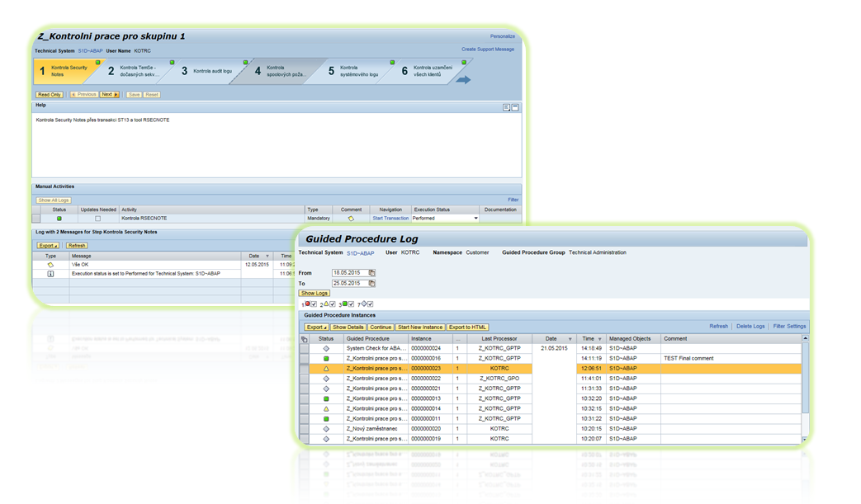Click comment icon in Kontrola RSECNOTE row
This screenshot has width=861, height=504.
click(x=351, y=219)
